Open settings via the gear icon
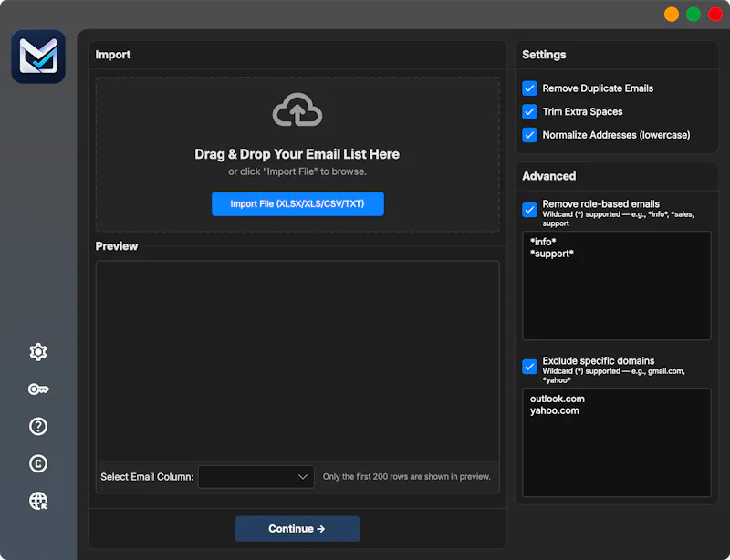 coord(38,352)
